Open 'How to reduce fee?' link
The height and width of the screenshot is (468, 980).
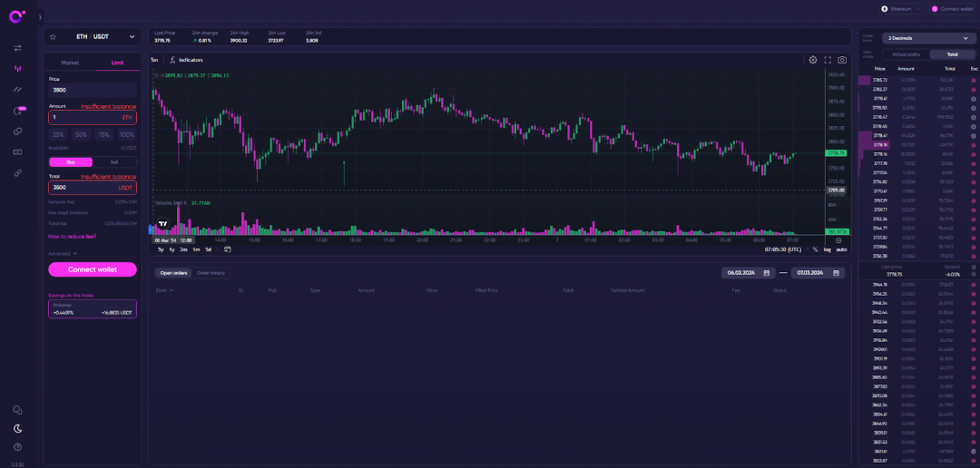coord(72,236)
